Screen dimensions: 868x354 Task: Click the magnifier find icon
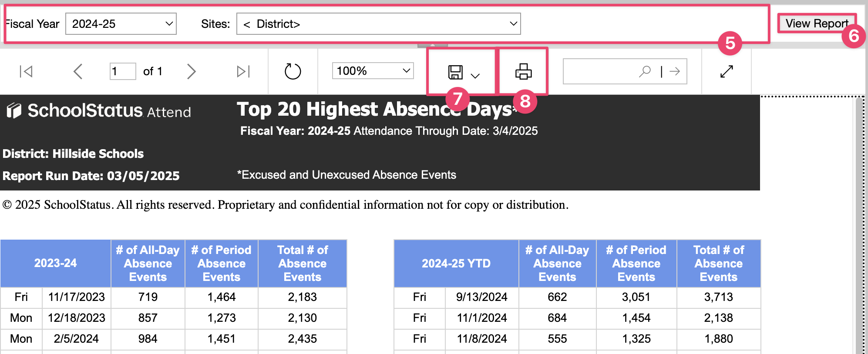click(645, 71)
